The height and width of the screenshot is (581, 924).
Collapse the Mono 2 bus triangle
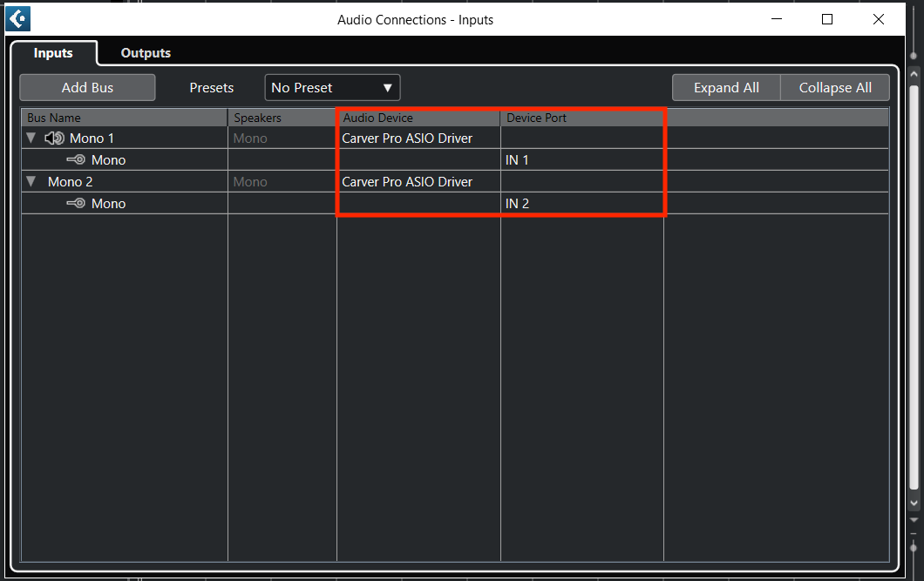[x=31, y=181]
